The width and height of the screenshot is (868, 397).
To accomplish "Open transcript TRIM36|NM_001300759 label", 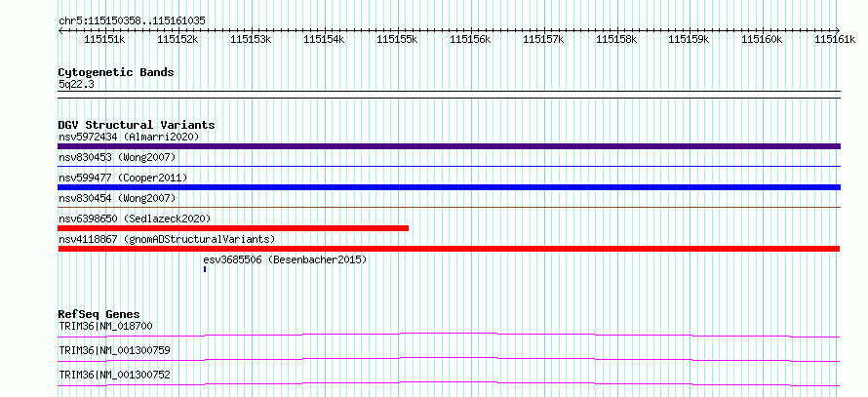I will (x=114, y=350).
